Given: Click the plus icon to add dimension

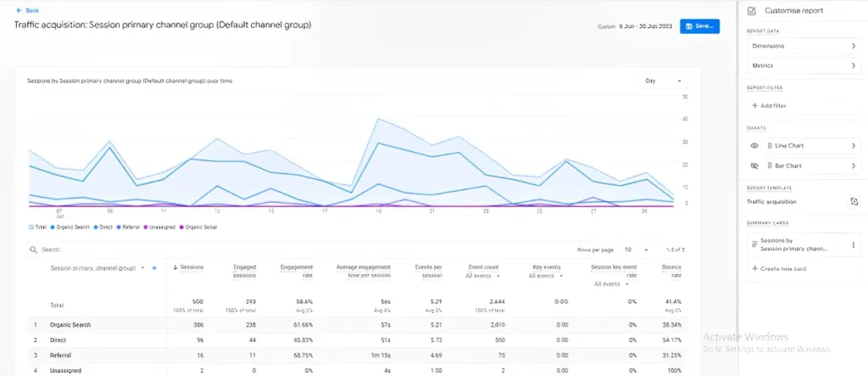Looking at the screenshot, I should [153, 268].
